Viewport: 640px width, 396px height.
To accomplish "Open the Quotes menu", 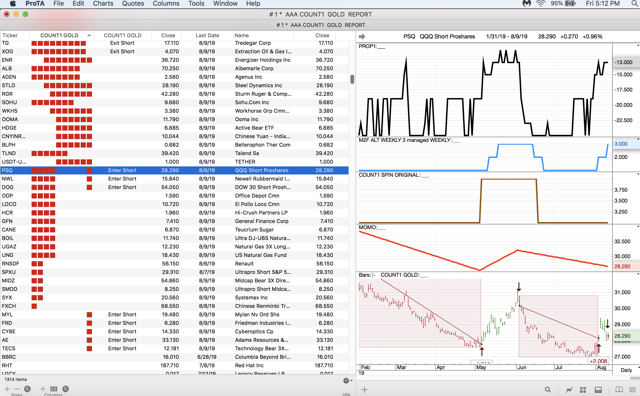I will [x=133, y=3].
